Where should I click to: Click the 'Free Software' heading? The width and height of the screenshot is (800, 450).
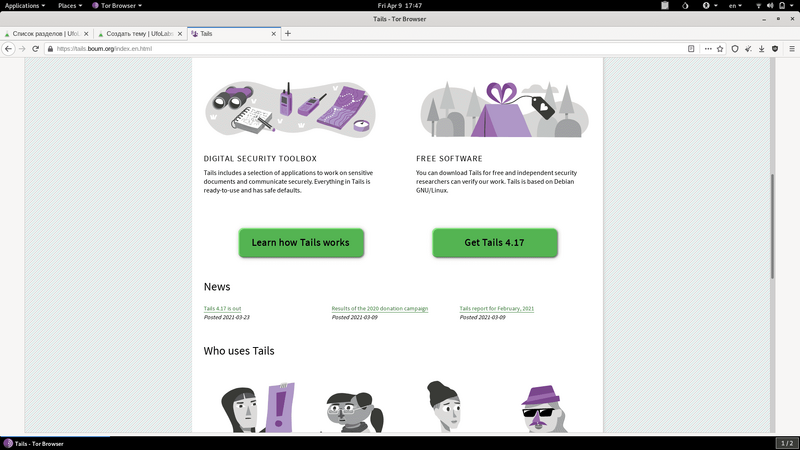(449, 159)
